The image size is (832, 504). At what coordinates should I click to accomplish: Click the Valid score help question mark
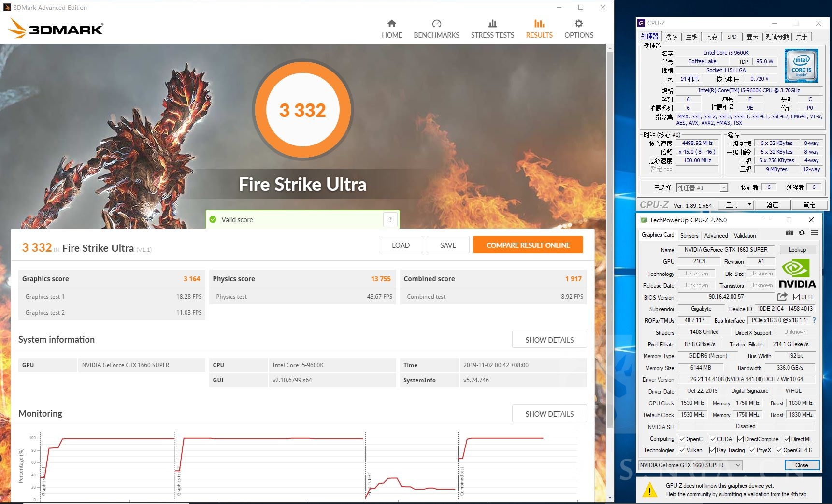(x=390, y=219)
